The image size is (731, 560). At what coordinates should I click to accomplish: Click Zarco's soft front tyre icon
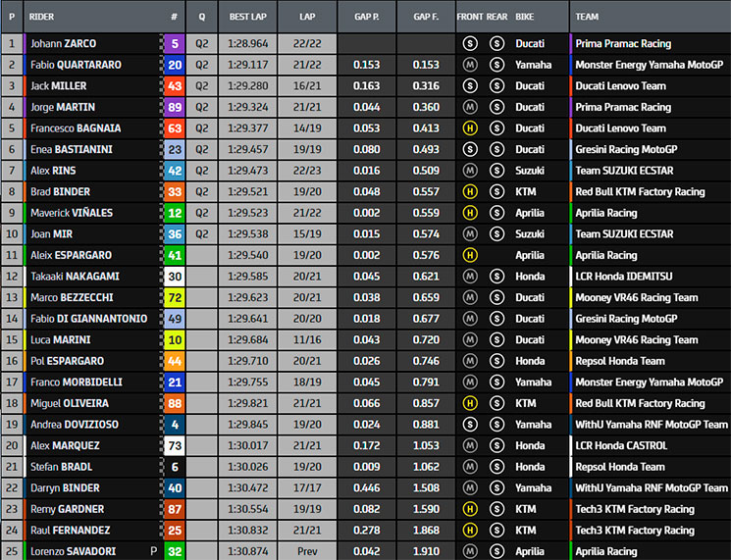tap(470, 44)
